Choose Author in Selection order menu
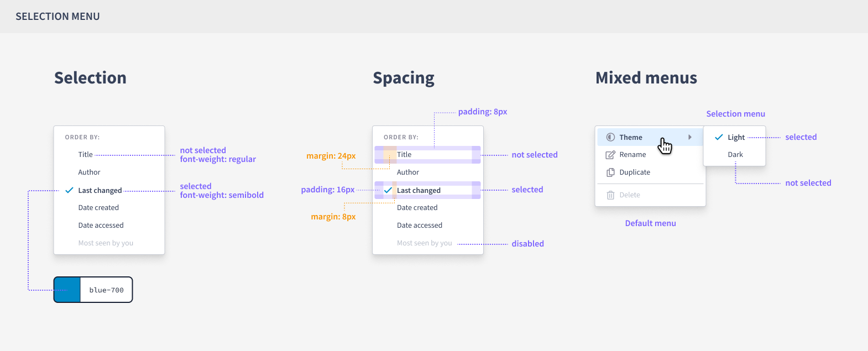868x351 pixels. [89, 172]
